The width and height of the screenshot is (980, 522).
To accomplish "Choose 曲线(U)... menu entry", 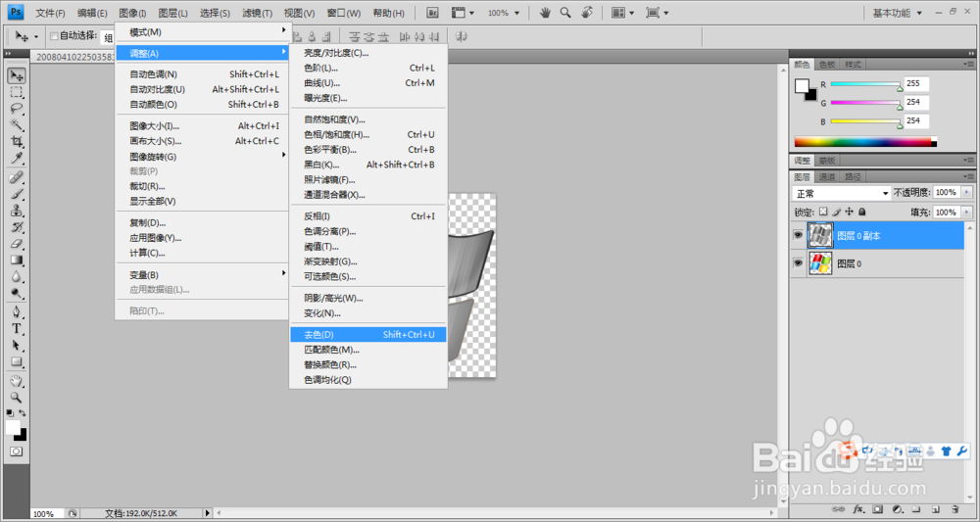I will (x=368, y=83).
